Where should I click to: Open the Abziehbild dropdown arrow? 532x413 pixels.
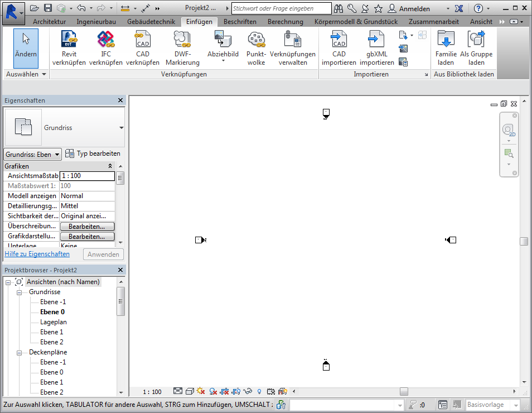pyautogui.click(x=223, y=61)
